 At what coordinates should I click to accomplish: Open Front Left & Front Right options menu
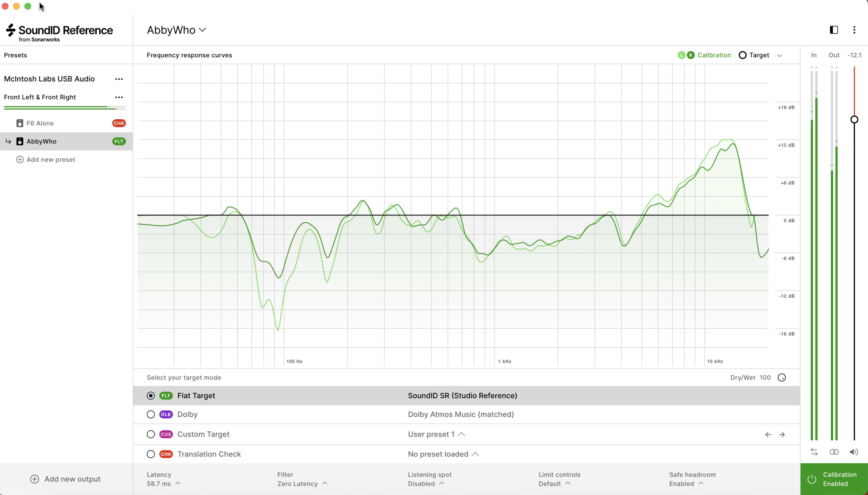(x=119, y=98)
